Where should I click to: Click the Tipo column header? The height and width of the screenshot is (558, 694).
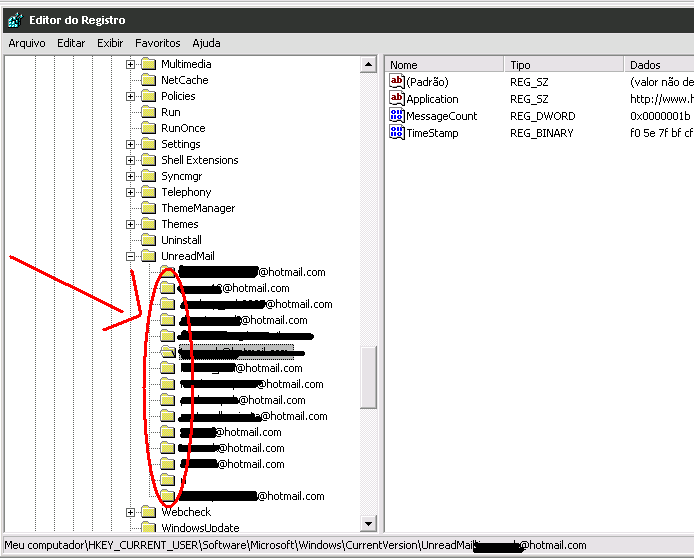click(563, 64)
